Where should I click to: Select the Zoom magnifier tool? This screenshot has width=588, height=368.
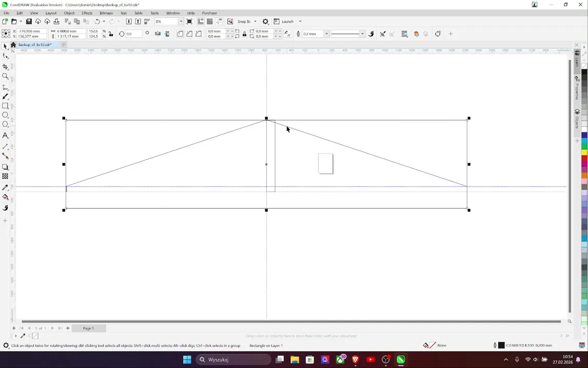[x=5, y=76]
